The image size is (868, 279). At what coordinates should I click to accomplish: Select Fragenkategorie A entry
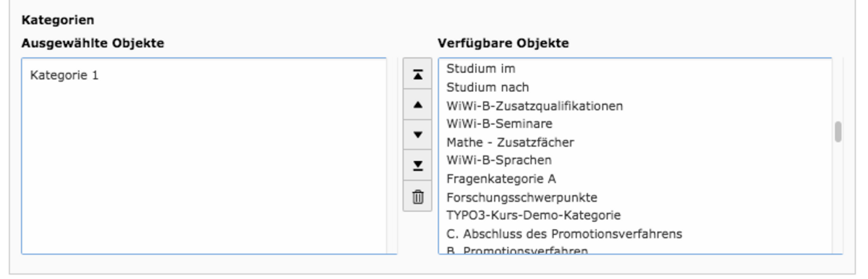(x=634, y=178)
